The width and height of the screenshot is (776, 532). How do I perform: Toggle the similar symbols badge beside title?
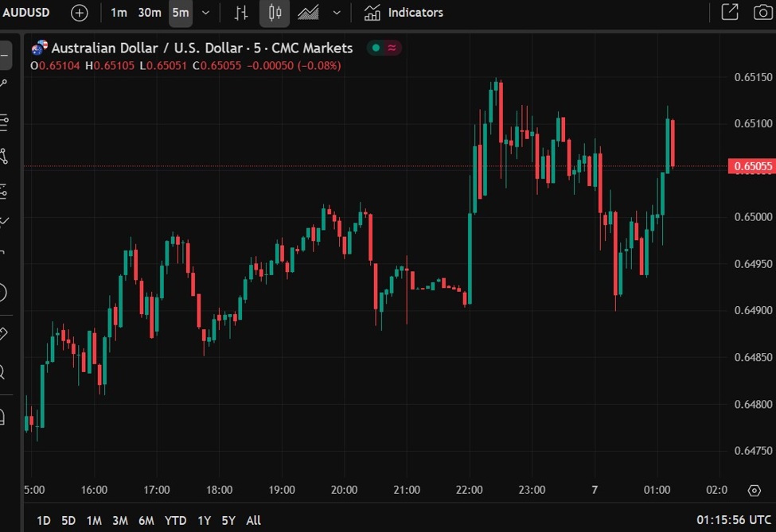tap(392, 48)
